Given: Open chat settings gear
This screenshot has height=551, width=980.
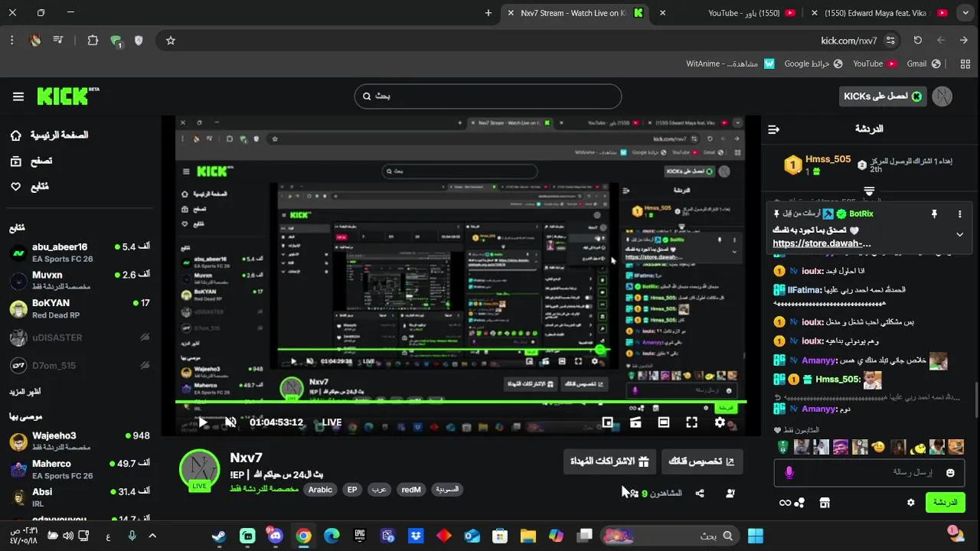Looking at the screenshot, I should 910,503.
